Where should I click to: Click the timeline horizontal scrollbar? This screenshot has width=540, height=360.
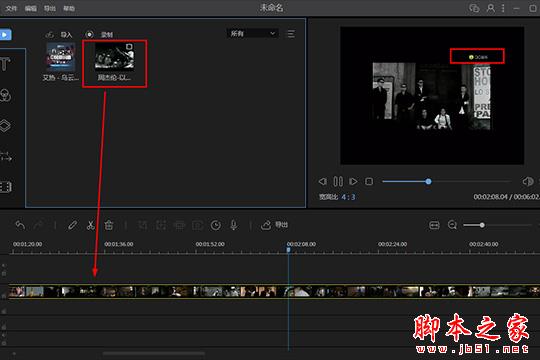click(x=154, y=353)
